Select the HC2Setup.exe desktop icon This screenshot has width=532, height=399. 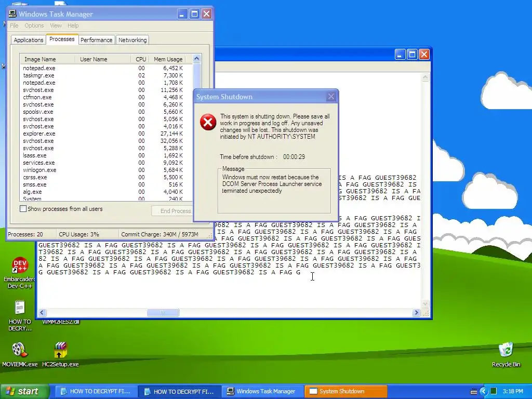(60, 354)
